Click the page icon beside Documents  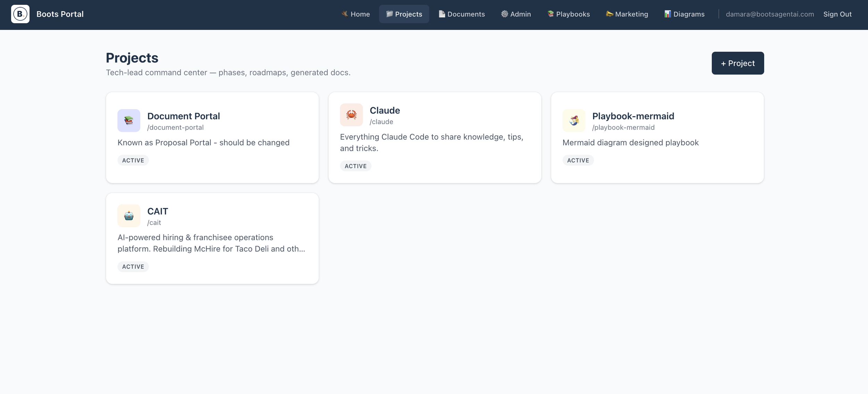pyautogui.click(x=442, y=14)
